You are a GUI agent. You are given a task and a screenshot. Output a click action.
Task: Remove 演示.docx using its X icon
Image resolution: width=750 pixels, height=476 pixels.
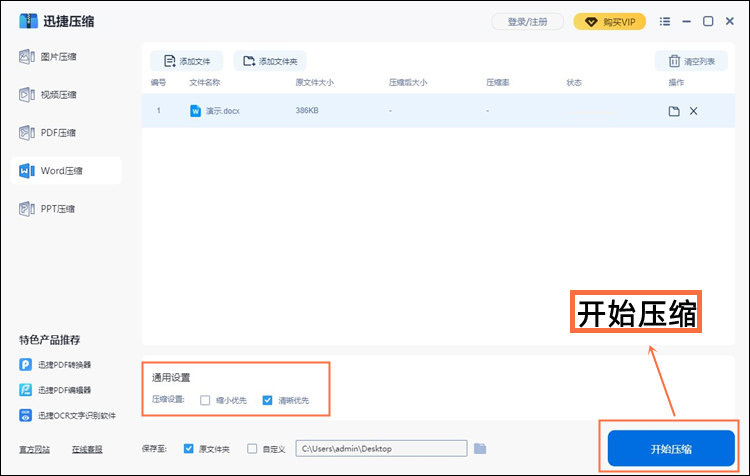[694, 111]
